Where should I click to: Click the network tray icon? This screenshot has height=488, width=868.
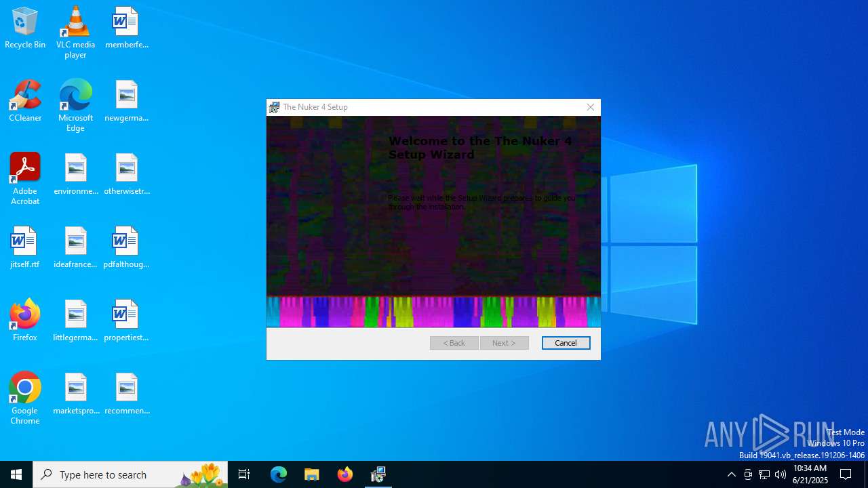click(764, 474)
